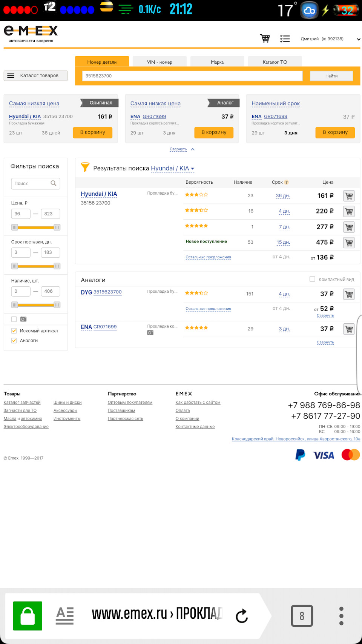Open photo icon under ENA GR071699 description
Image resolution: width=362 pixels, height=644 pixels.
pyautogui.click(x=150, y=333)
